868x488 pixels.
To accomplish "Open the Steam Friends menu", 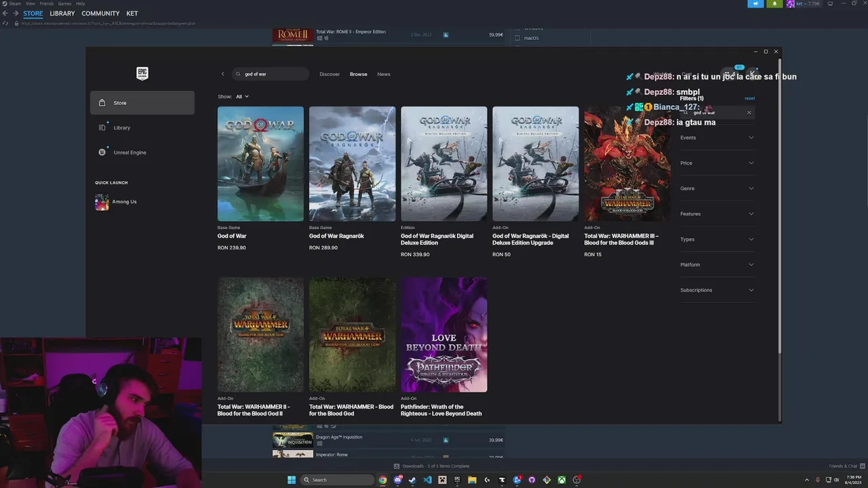I will (x=47, y=3).
